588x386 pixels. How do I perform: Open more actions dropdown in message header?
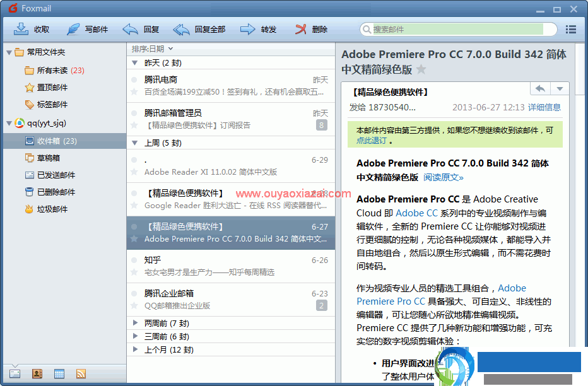tap(560, 89)
